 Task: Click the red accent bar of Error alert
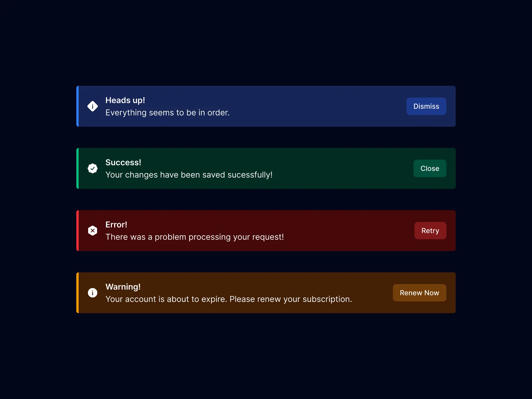(77, 231)
